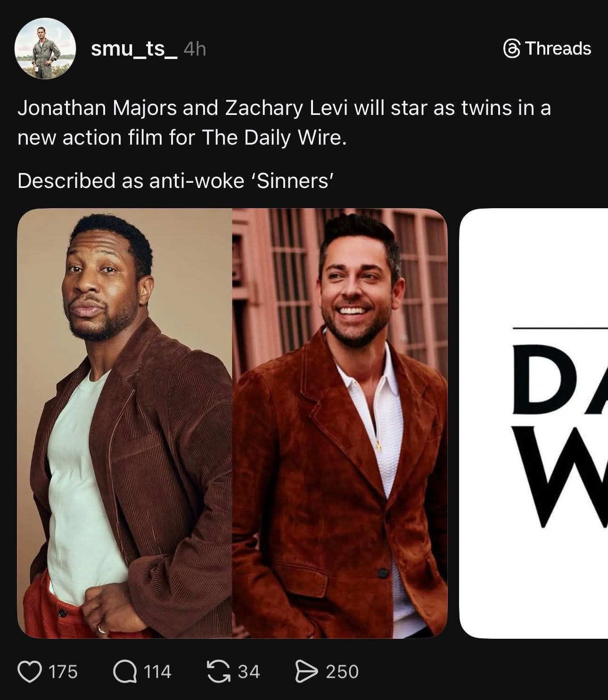Open the Threads text label
The height and width of the screenshot is (700, 608).
[x=558, y=48]
